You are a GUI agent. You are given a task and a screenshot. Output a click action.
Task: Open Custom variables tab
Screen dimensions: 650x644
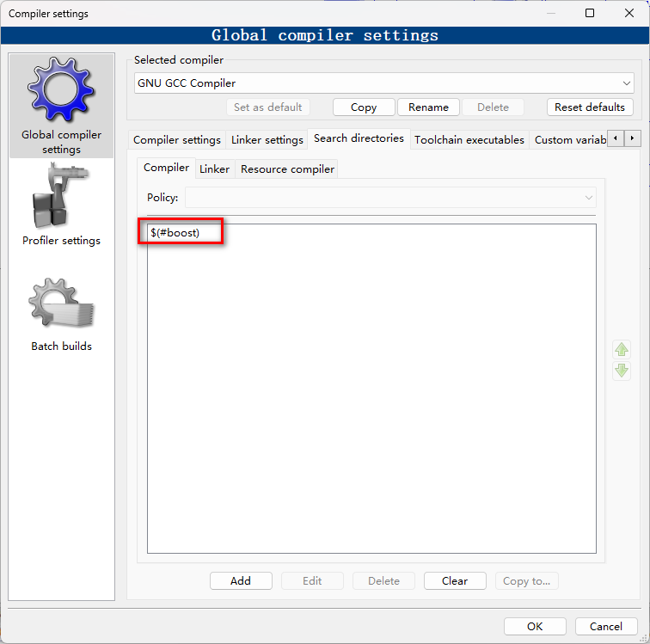(x=570, y=140)
